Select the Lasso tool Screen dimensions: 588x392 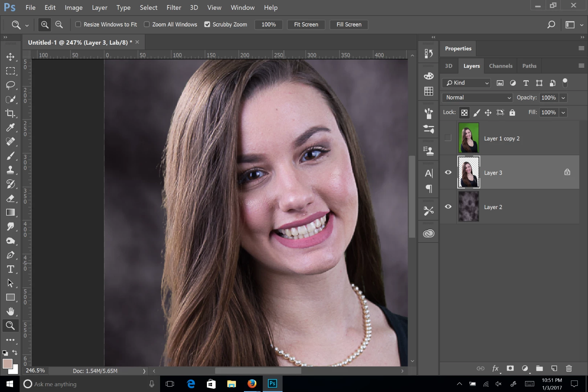pos(10,85)
